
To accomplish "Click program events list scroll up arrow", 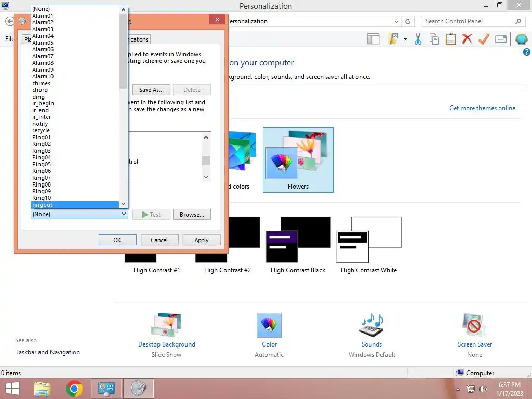I will pyautogui.click(x=206, y=137).
